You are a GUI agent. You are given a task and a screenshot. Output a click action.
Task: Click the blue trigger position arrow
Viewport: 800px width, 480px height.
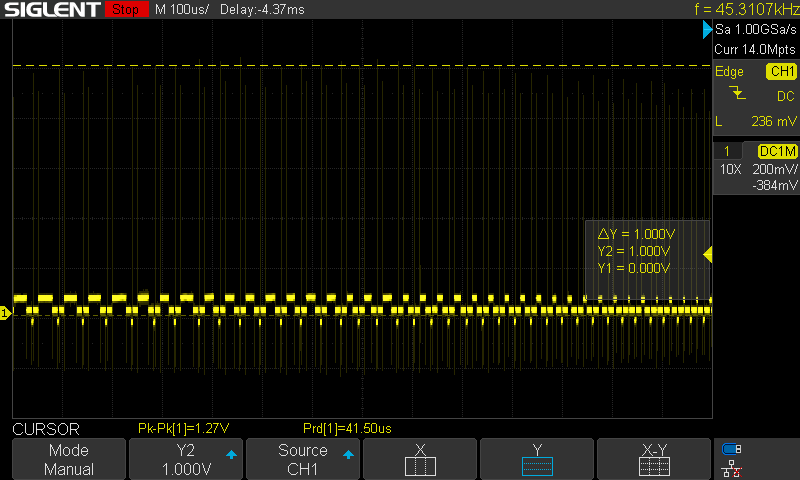(x=707, y=30)
